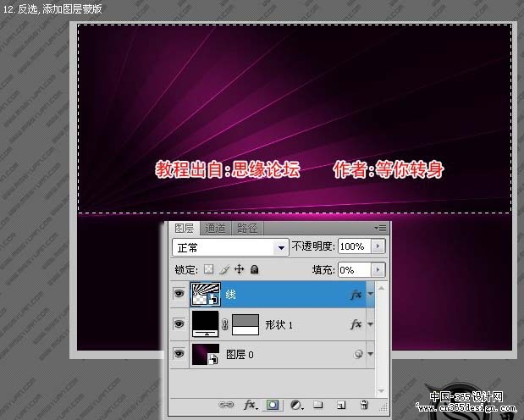Open the opacity slider arrow next to 100%

pos(378,246)
